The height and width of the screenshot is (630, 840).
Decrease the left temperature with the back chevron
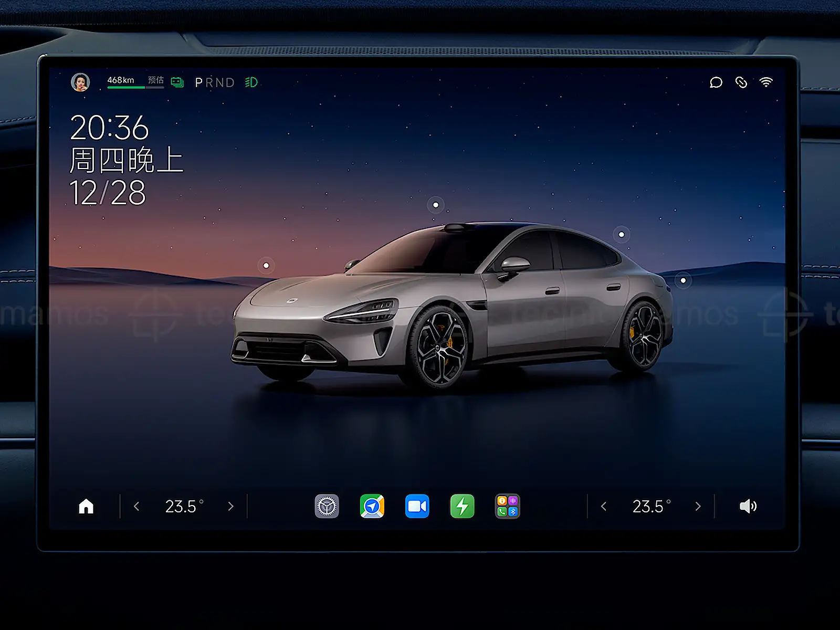click(136, 506)
